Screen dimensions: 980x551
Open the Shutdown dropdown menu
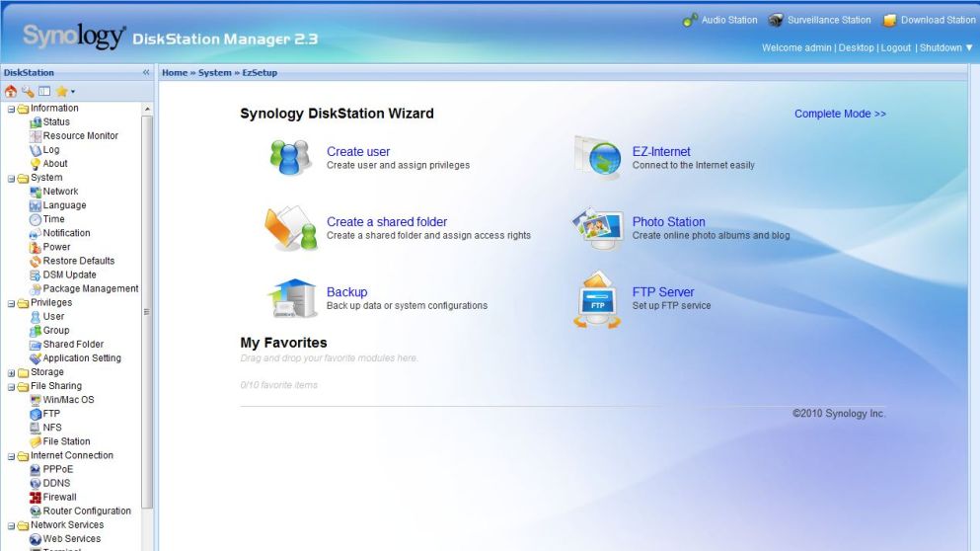pyautogui.click(x=946, y=47)
